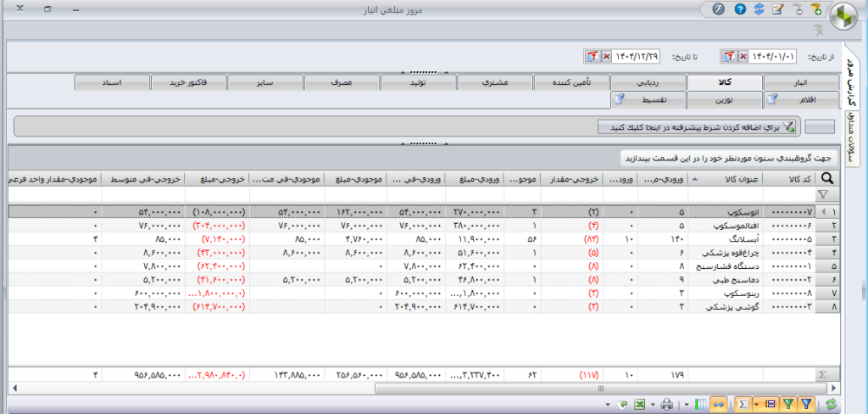Sort by the عنوان کالا column header
Viewport: 868px width, 414px height.
pyautogui.click(x=726, y=178)
